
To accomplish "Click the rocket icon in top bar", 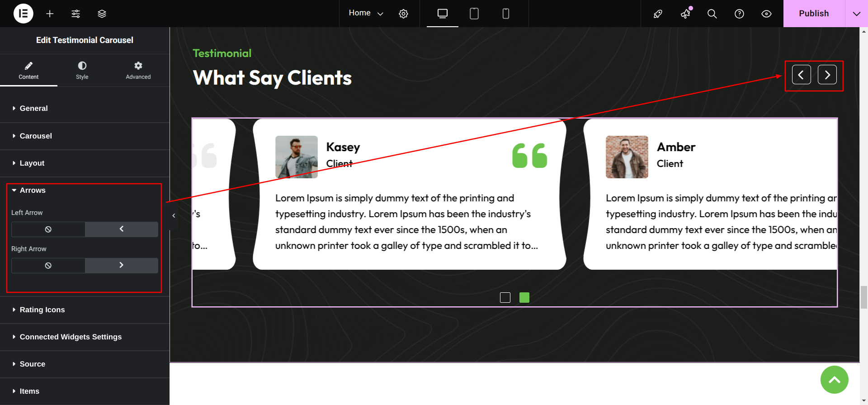I will click(658, 14).
